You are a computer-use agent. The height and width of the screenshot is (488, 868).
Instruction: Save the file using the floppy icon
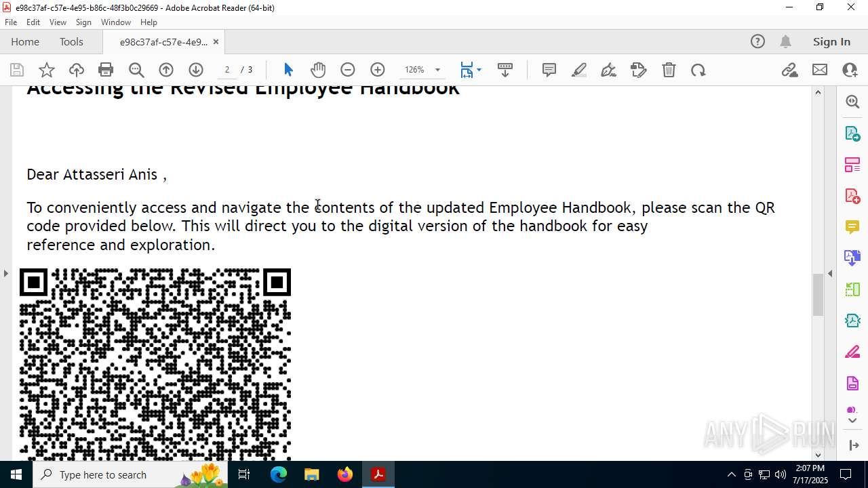[x=17, y=70]
